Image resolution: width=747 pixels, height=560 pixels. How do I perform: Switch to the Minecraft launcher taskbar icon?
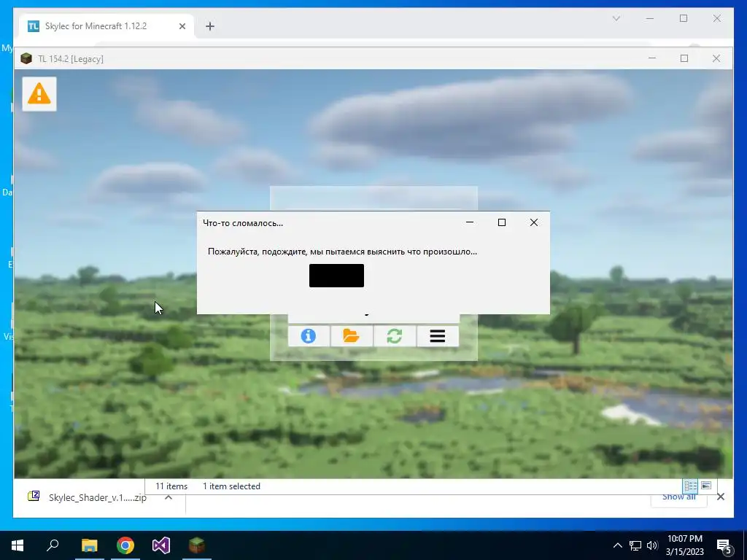[x=197, y=545]
